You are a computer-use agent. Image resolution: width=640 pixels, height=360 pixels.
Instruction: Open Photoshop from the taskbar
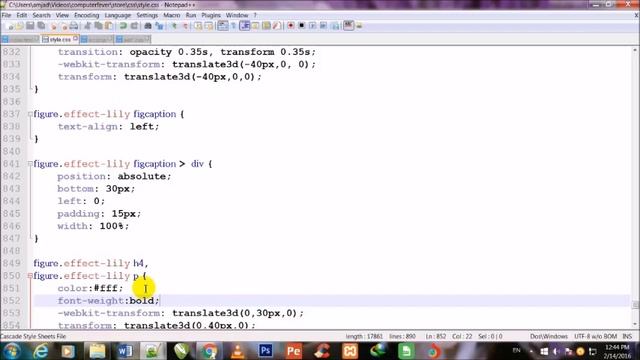pos(266,351)
